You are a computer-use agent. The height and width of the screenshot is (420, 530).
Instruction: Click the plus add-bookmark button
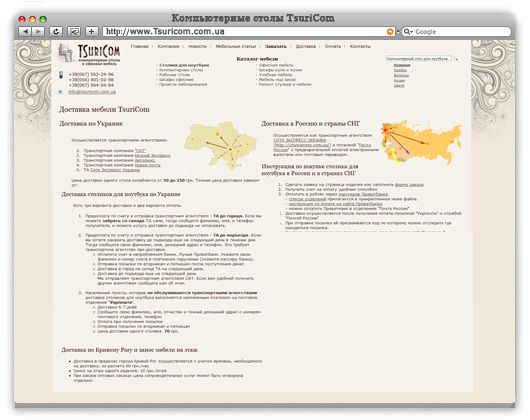pyautogui.click(x=91, y=31)
